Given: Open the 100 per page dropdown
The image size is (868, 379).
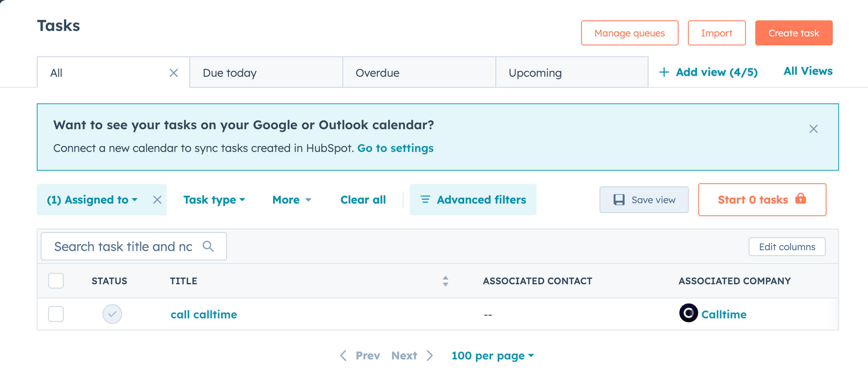Looking at the screenshot, I should [492, 356].
